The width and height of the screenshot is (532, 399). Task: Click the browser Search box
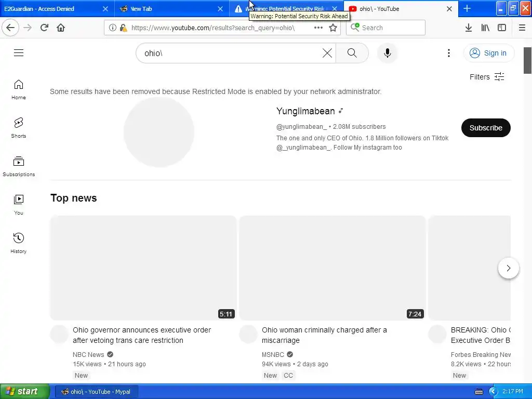385,28
